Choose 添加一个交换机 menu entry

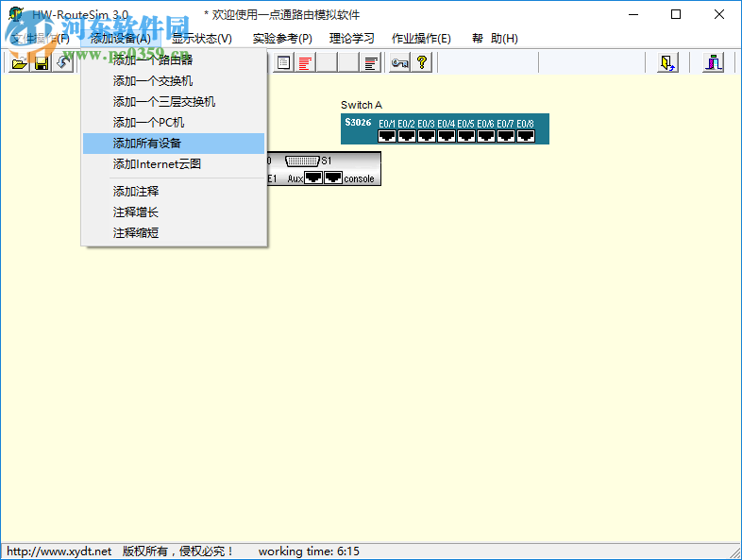click(x=174, y=81)
